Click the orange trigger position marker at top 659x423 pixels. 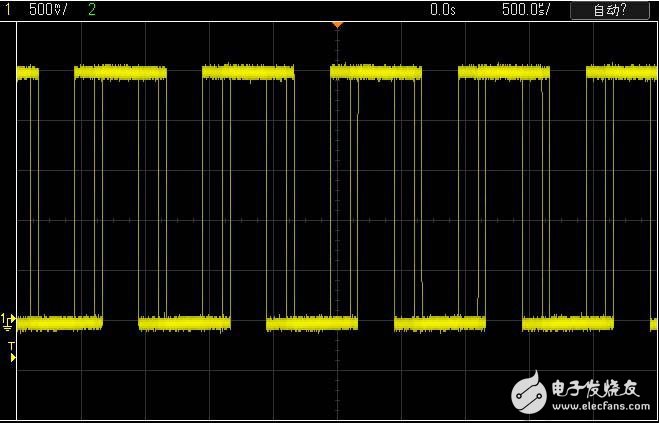pyautogui.click(x=337, y=23)
